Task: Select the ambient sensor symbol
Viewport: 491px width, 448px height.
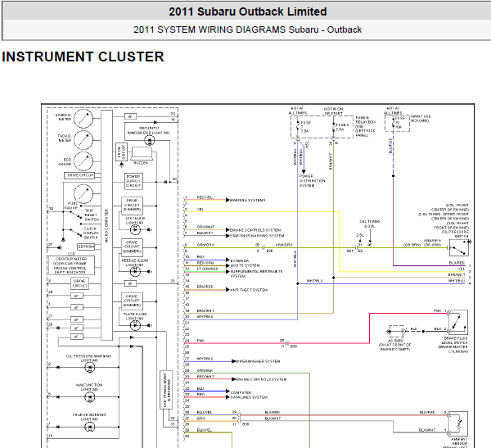Action: [x=458, y=423]
